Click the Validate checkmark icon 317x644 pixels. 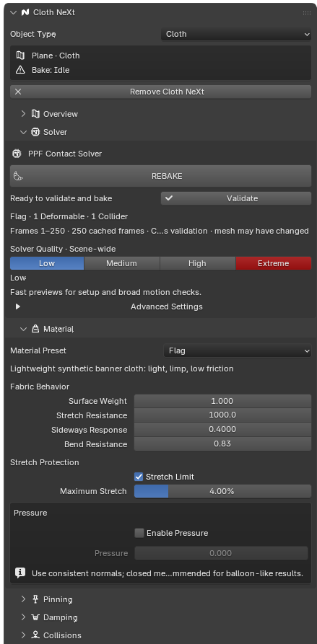[x=168, y=198]
